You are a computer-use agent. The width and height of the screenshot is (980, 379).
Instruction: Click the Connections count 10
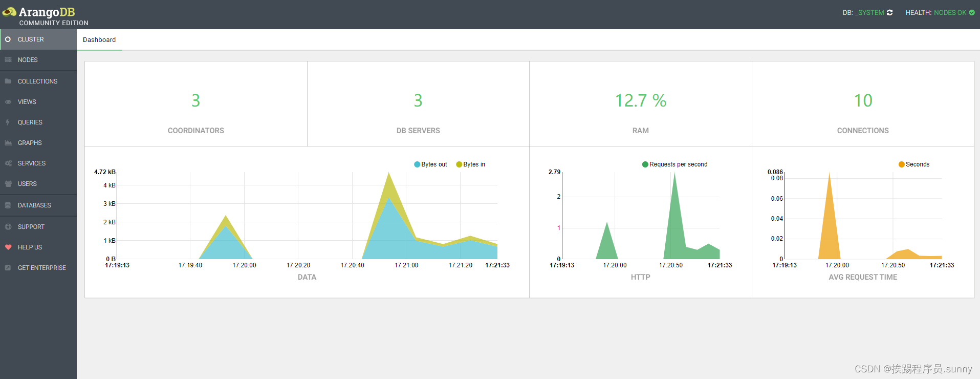[x=863, y=100]
